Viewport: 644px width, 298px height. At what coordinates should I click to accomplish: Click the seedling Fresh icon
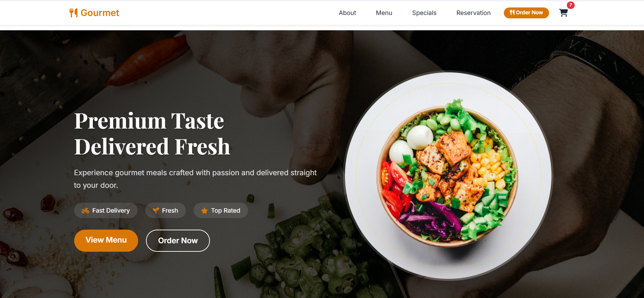point(156,211)
